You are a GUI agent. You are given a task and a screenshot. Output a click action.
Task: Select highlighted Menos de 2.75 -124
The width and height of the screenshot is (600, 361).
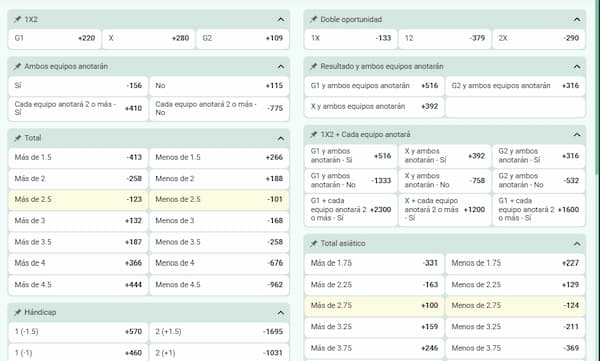pyautogui.click(x=515, y=305)
